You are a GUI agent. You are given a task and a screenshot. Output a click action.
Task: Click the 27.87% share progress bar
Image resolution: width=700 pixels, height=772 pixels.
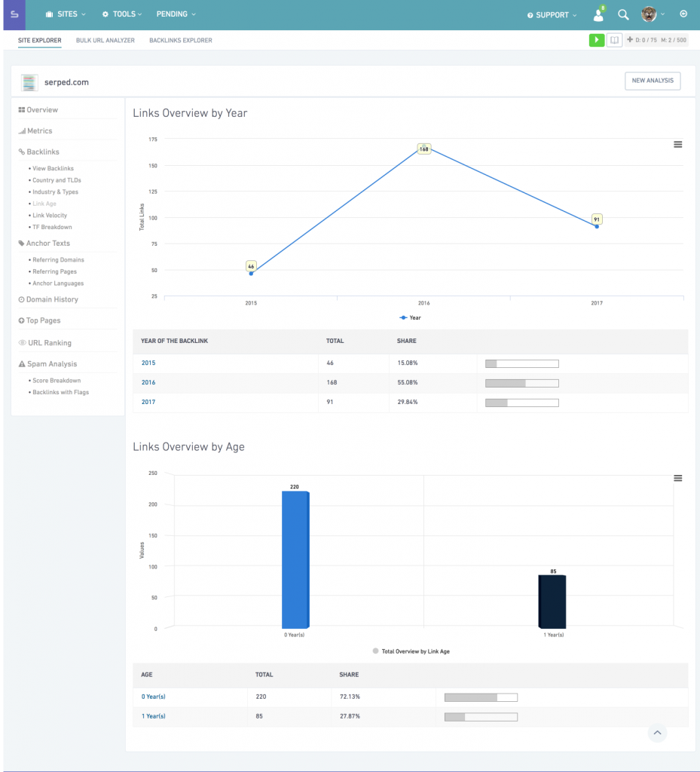[x=481, y=717]
